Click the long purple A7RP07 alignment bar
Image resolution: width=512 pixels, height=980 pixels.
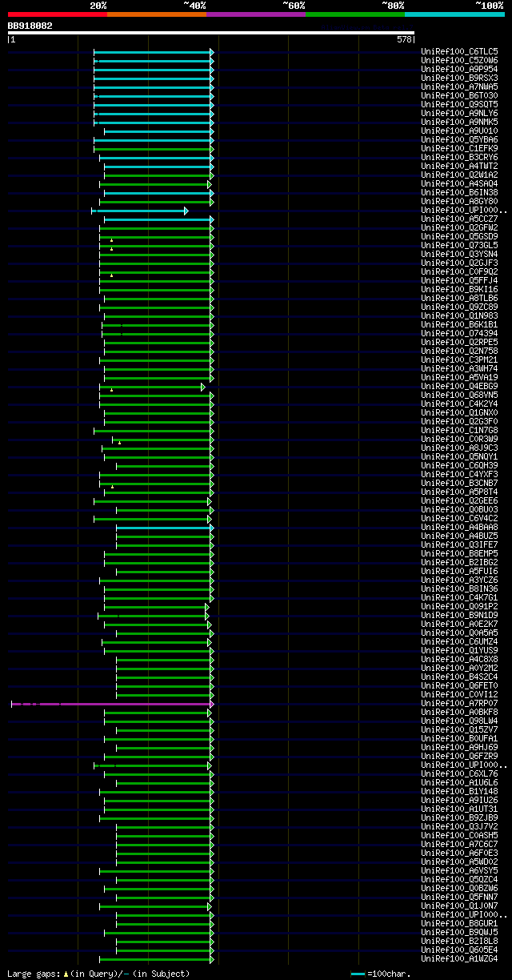pos(112,704)
